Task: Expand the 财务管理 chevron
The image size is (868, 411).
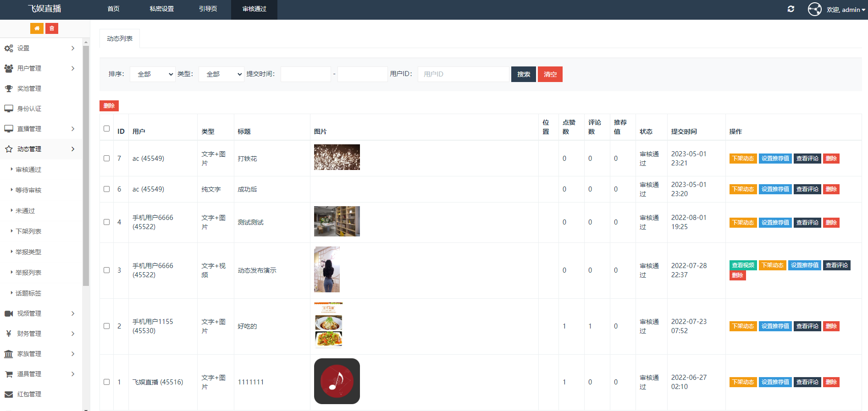Action: 73,334
